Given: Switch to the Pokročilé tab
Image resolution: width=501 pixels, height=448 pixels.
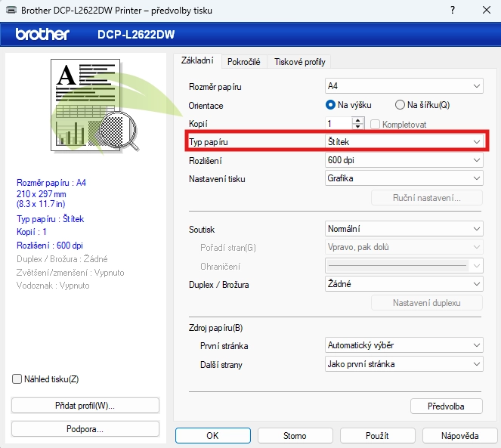Looking at the screenshot, I should pyautogui.click(x=243, y=62).
